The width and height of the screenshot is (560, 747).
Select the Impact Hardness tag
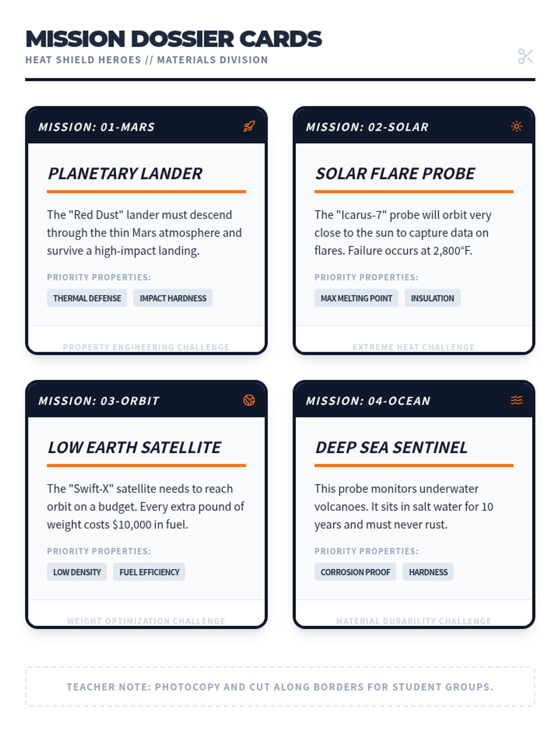[173, 298]
